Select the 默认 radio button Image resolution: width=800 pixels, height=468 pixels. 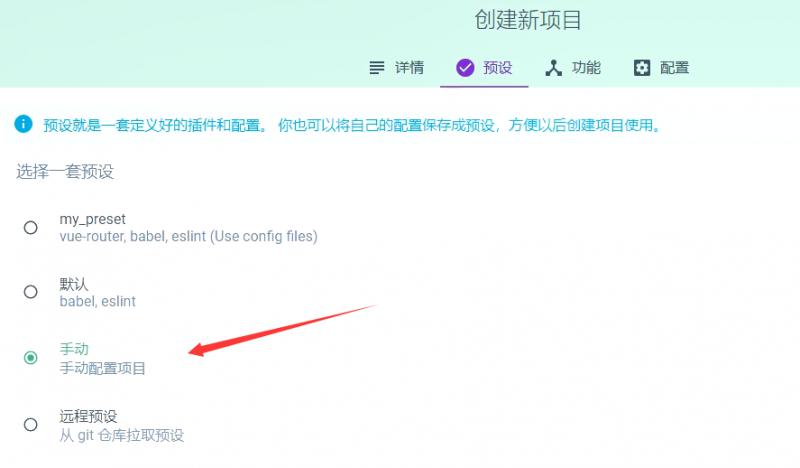[x=31, y=292]
